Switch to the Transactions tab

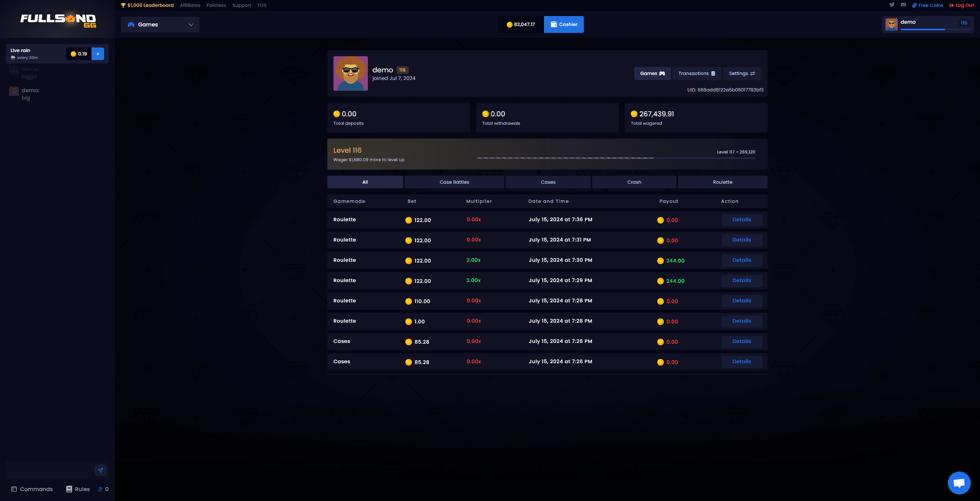click(696, 73)
